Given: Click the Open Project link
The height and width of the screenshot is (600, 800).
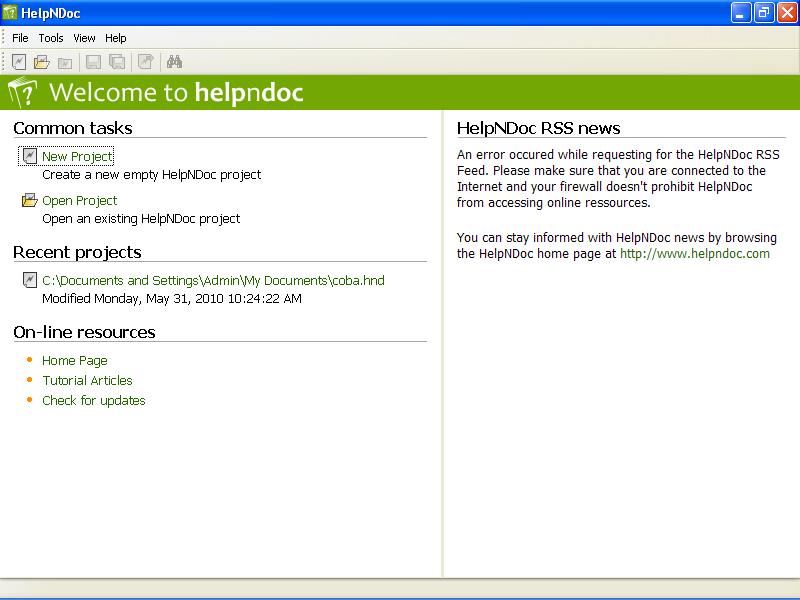Looking at the screenshot, I should tap(80, 201).
